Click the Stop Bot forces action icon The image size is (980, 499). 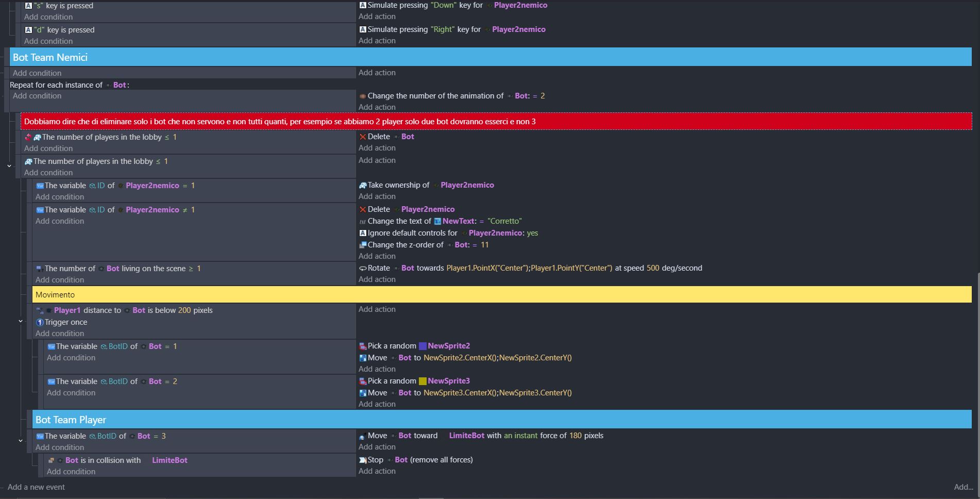coord(363,460)
